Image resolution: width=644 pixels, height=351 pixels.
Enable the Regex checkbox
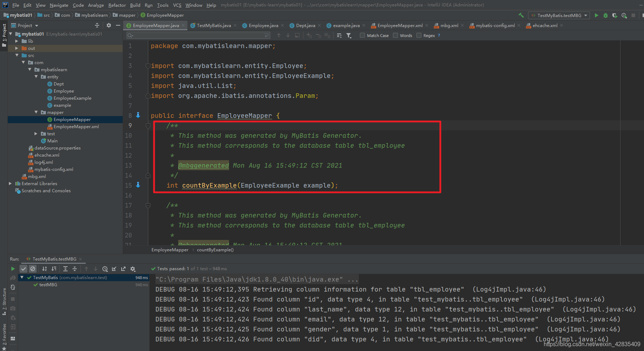[x=419, y=35]
